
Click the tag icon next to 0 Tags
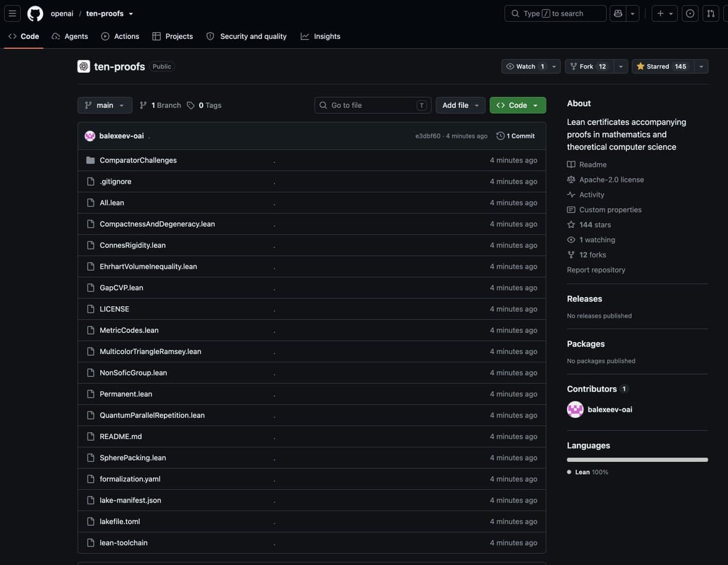190,105
